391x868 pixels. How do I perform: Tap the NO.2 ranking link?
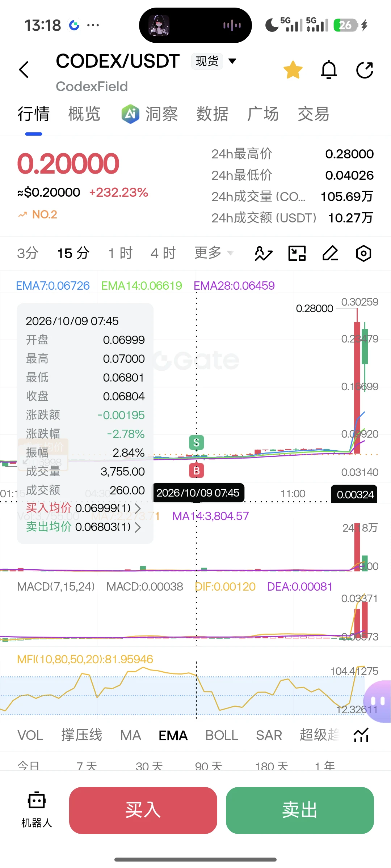[x=38, y=214]
